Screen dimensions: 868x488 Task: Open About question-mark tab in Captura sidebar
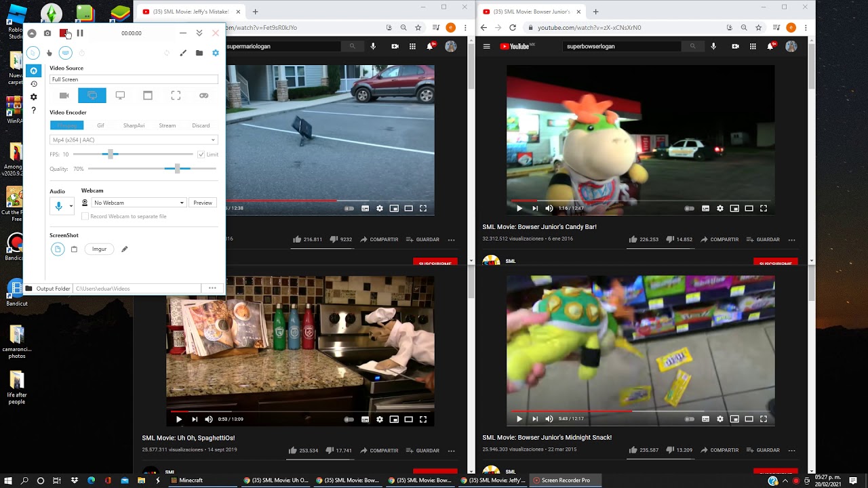[x=33, y=110]
